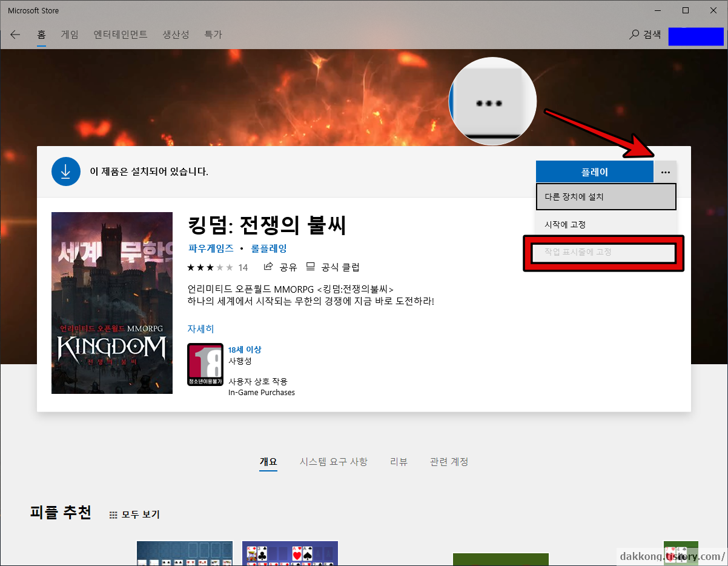Viewport: 728px width, 566px height.
Task: Click the 18 age rating badge
Action: (205, 365)
